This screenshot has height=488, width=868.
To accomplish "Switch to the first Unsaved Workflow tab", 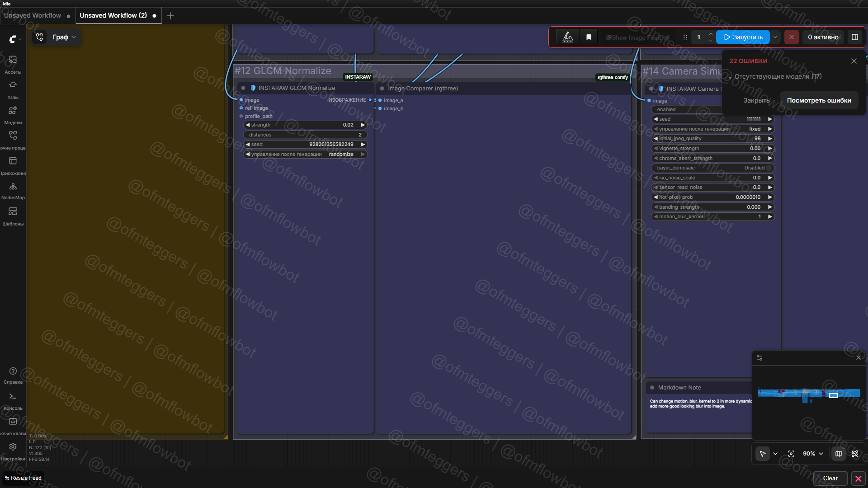I will [33, 15].
